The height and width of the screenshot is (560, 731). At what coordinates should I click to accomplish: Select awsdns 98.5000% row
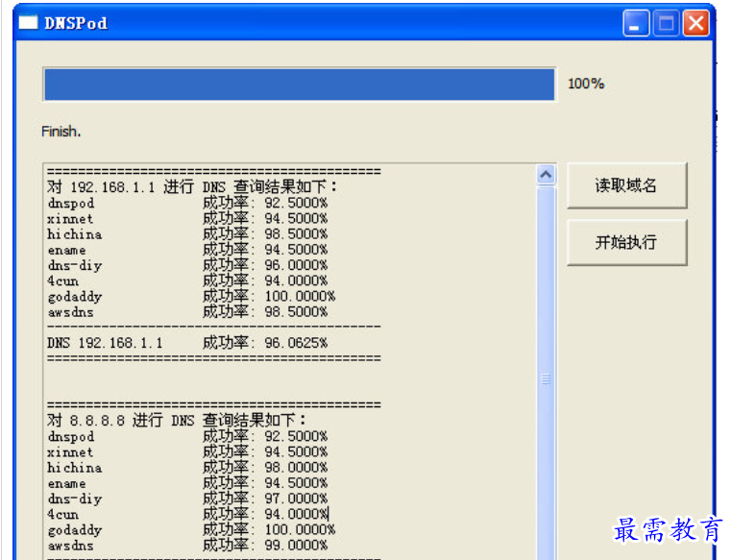[x=187, y=312]
